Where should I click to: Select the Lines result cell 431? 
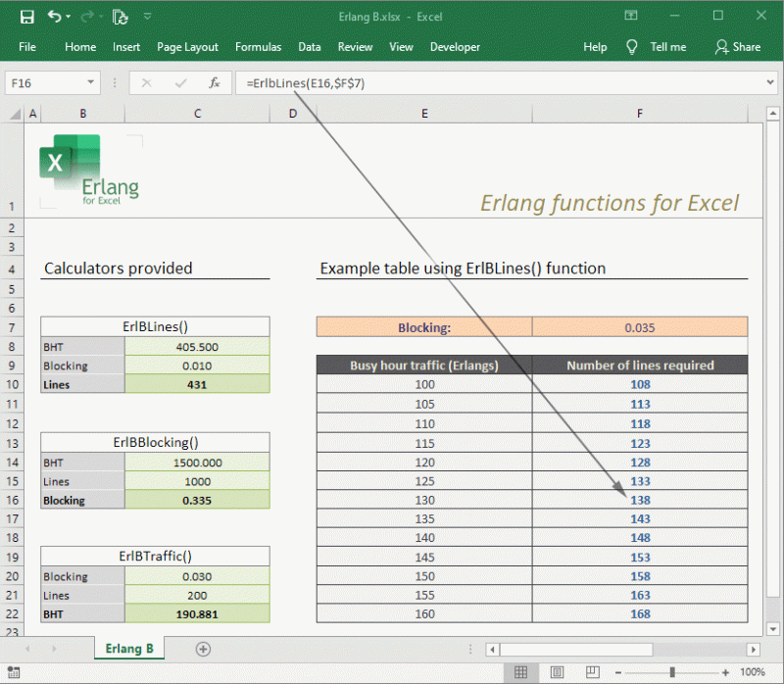coord(197,384)
